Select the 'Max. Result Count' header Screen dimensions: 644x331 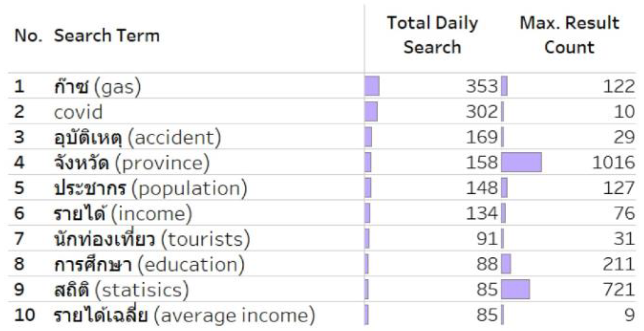click(569, 35)
